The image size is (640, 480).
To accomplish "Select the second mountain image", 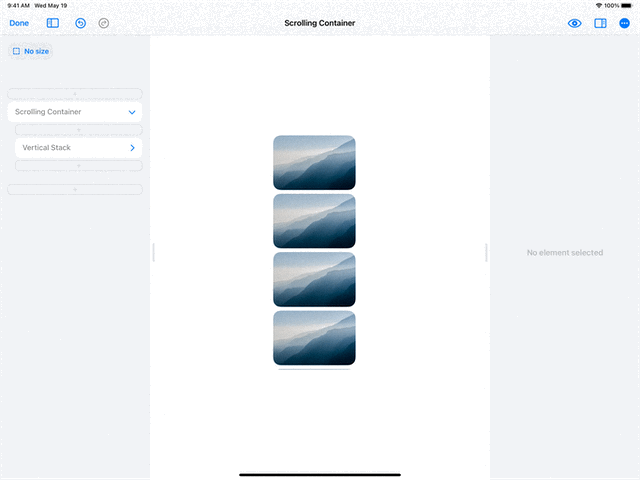I will click(x=314, y=221).
